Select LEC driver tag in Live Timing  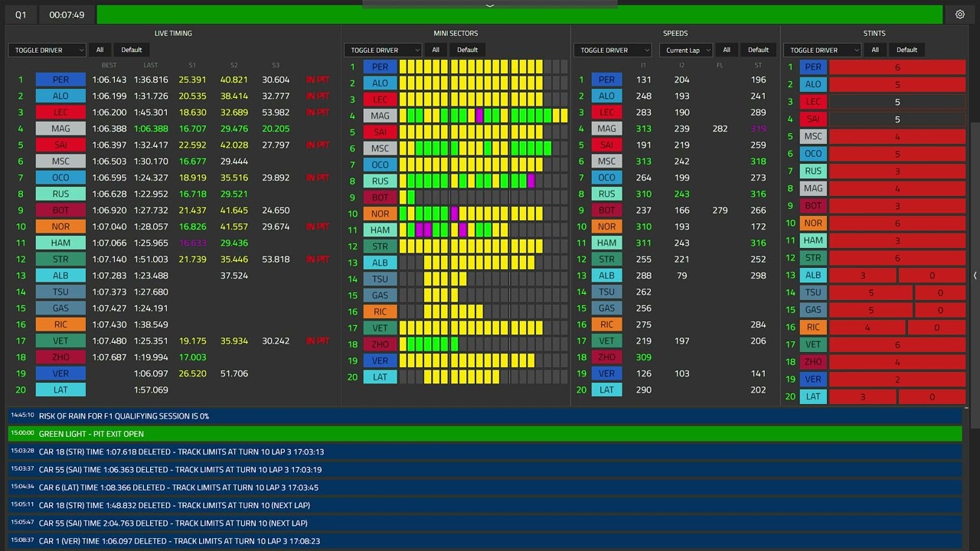[60, 112]
